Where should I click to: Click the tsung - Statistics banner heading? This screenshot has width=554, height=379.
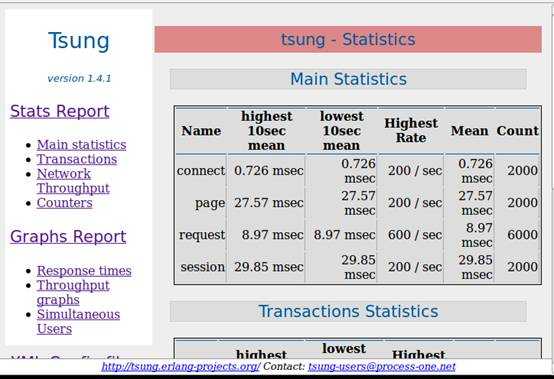348,39
